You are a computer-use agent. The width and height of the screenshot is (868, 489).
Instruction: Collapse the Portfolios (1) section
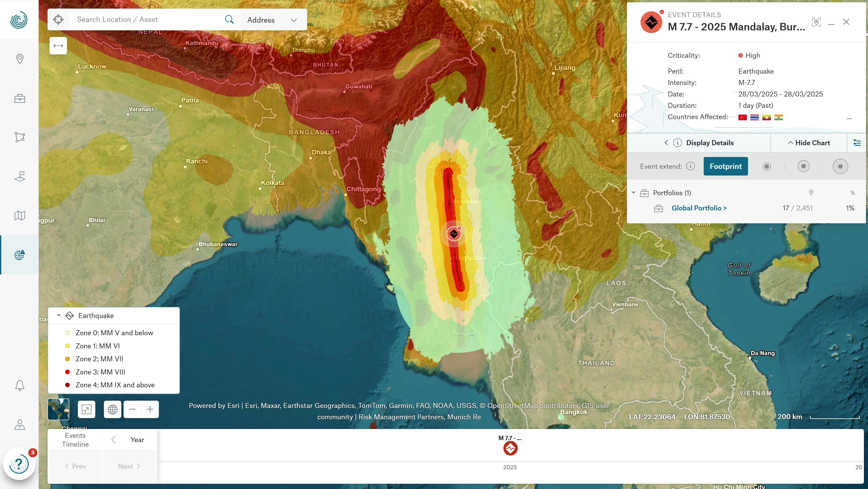pyautogui.click(x=634, y=193)
